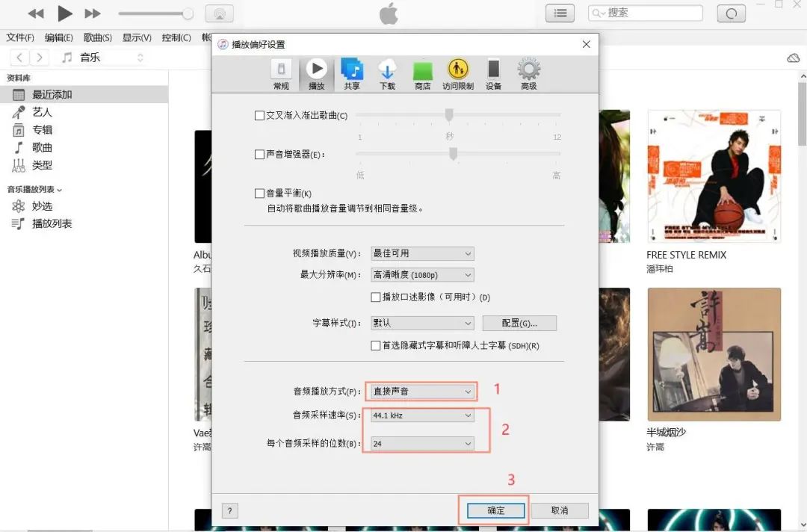The height and width of the screenshot is (532, 807).
Task: Open the Advanced (高级) preferences tab
Action: [x=528, y=75]
